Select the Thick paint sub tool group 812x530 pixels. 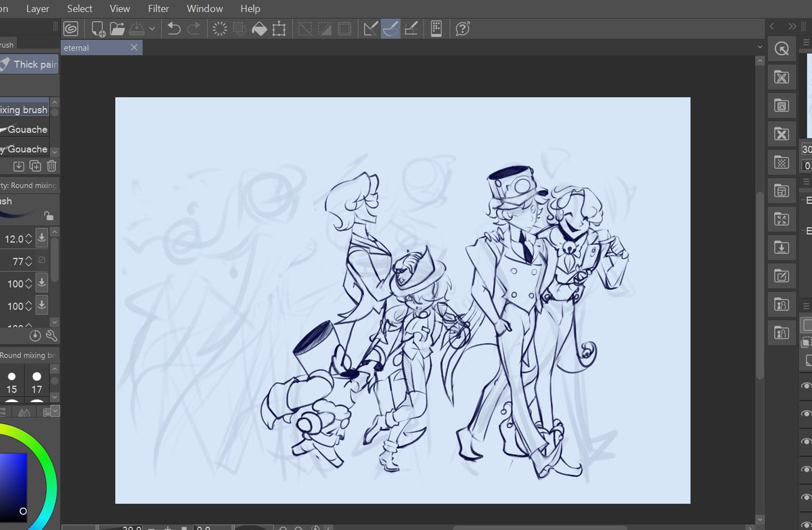pos(29,64)
